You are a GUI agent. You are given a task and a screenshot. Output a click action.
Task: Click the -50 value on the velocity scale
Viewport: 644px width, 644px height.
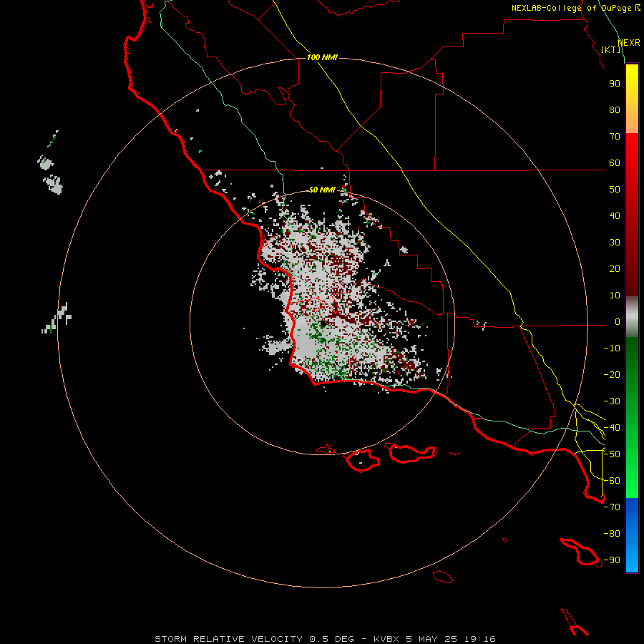612,454
